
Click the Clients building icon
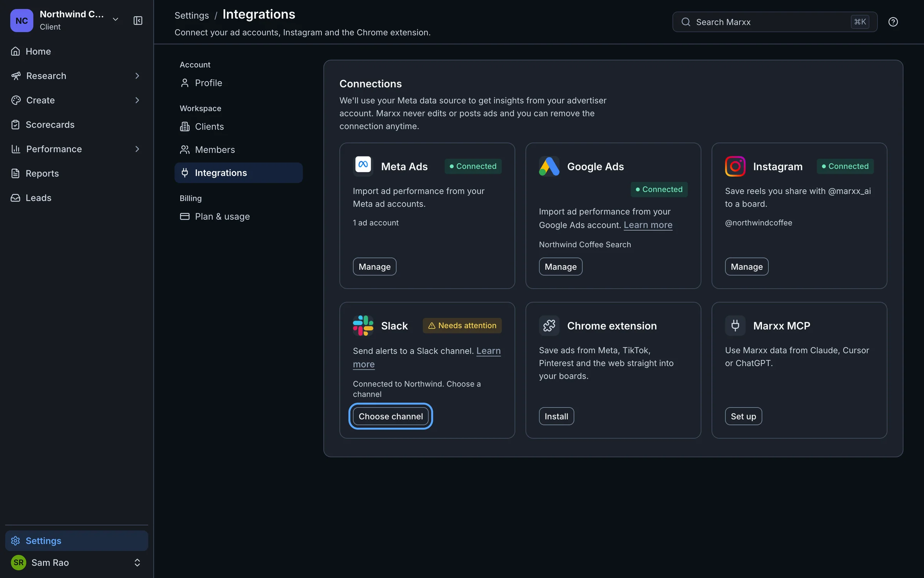click(x=185, y=126)
